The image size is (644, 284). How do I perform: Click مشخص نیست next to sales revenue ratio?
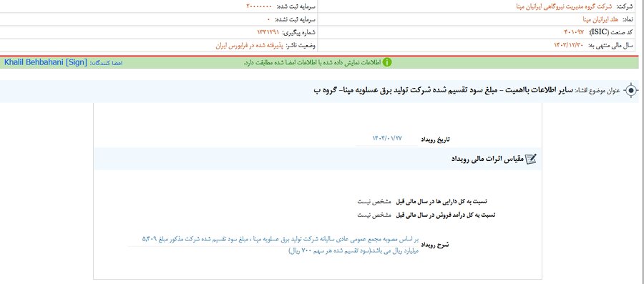point(371,215)
